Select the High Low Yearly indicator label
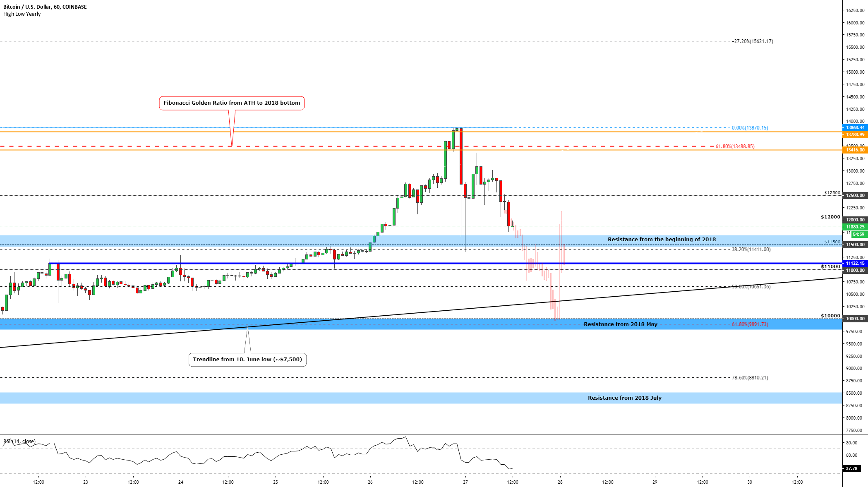This screenshot has height=487, width=868. [x=22, y=14]
